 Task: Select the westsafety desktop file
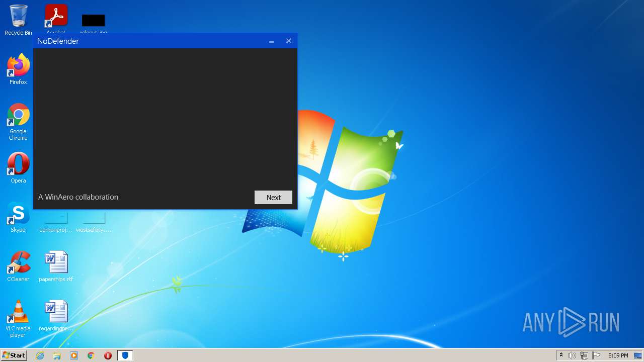tap(94, 222)
